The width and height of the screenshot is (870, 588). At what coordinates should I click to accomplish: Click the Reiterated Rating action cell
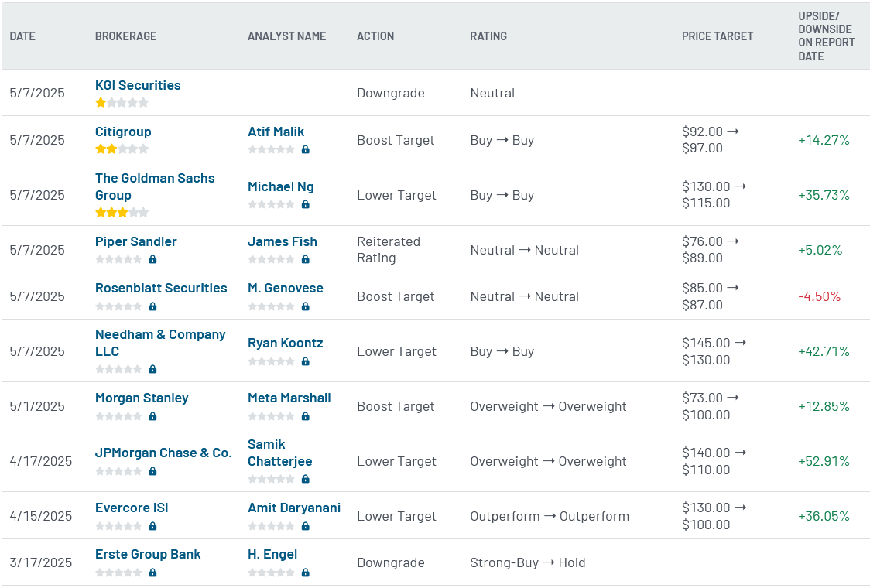pyautogui.click(x=389, y=250)
